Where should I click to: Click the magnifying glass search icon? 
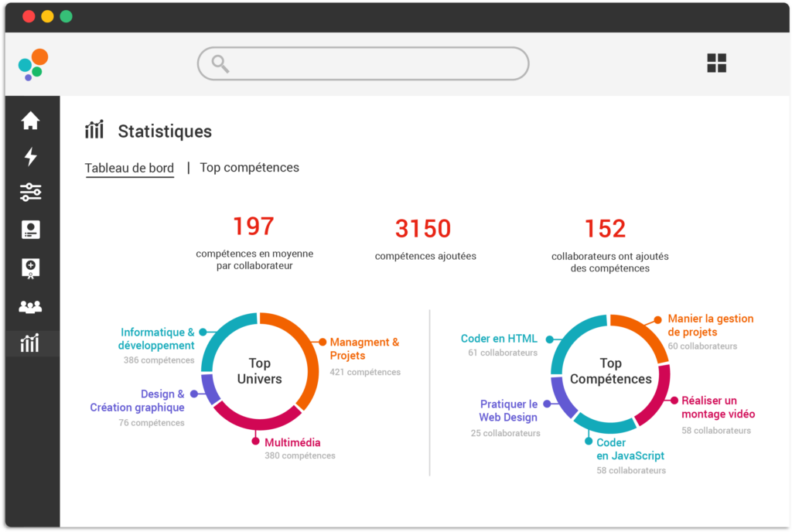(x=220, y=63)
